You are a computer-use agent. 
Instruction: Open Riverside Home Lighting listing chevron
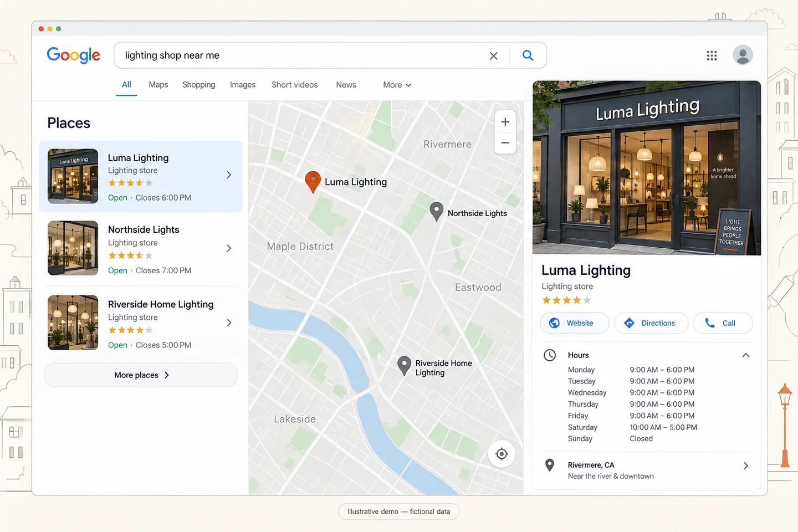click(229, 323)
